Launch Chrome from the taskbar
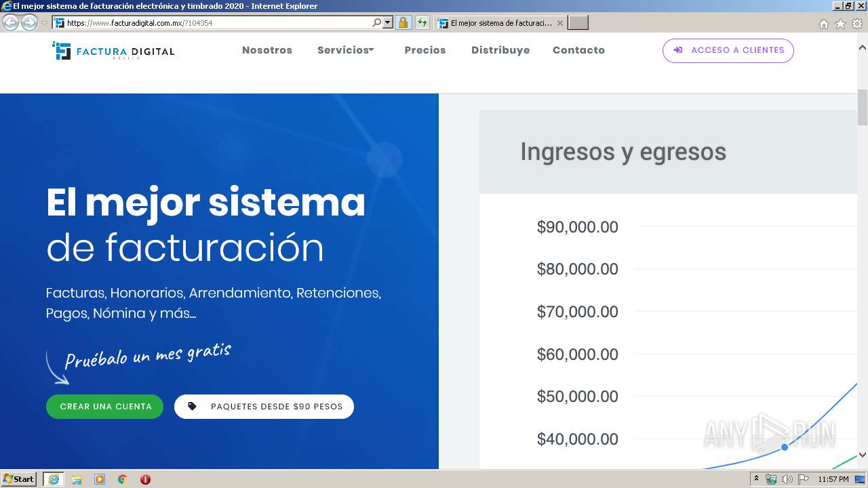 [123, 479]
